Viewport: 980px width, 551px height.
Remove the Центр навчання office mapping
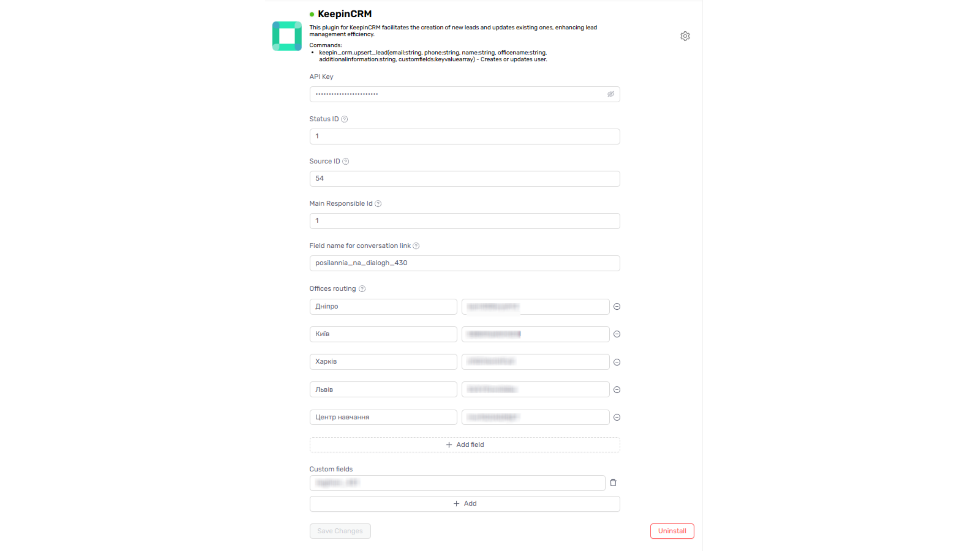coord(617,417)
